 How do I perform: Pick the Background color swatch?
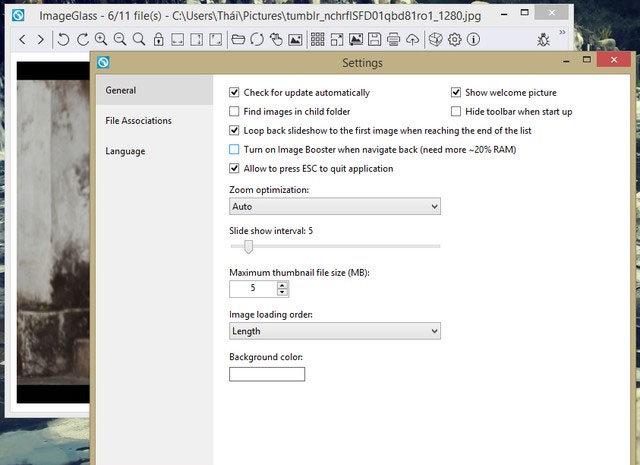267,374
